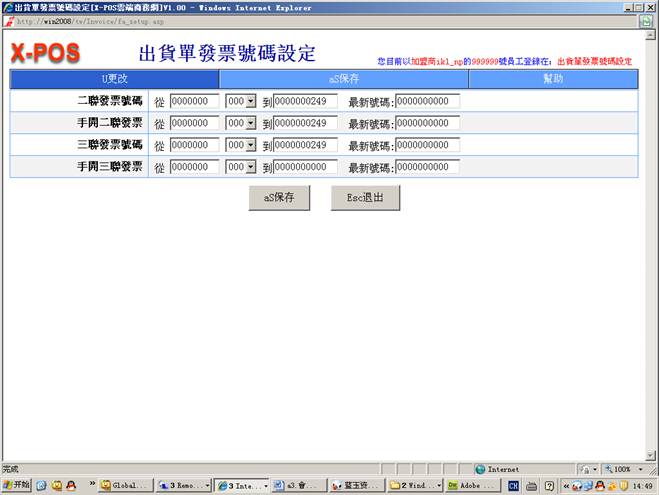Click the 三聯發票號碼 最新號碼 field
This screenshot has height=495, width=659.
427,145
